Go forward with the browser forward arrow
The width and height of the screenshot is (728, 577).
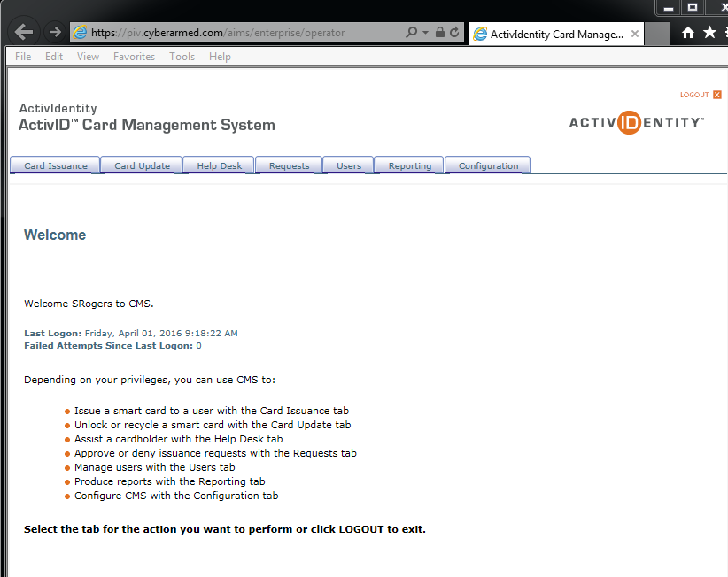tap(55, 32)
